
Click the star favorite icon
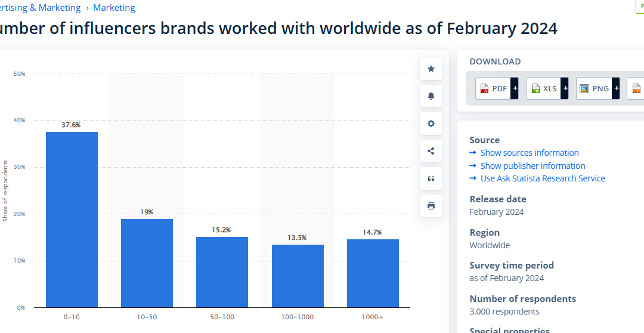point(431,69)
